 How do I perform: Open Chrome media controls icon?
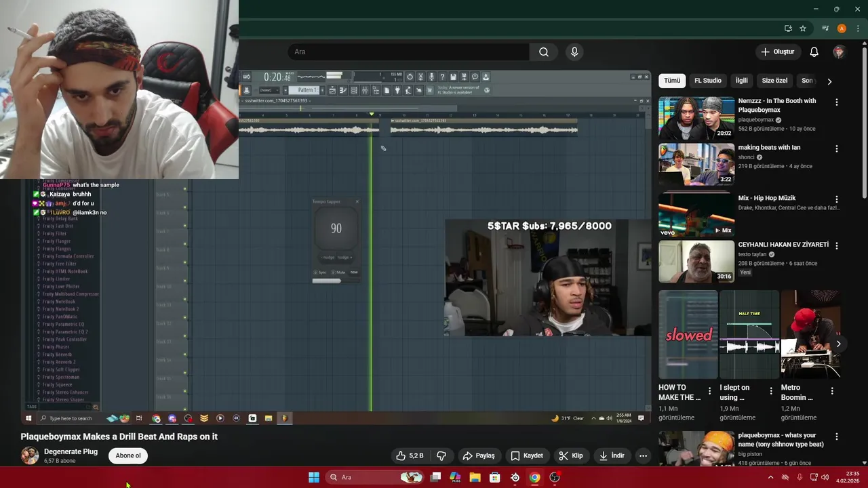click(825, 28)
